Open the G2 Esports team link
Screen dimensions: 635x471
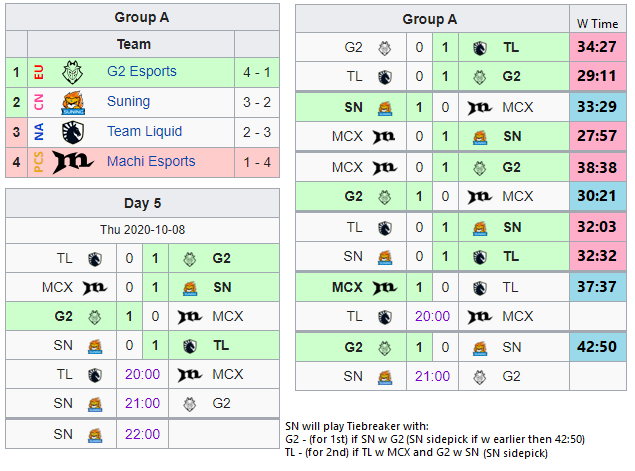pos(142,71)
